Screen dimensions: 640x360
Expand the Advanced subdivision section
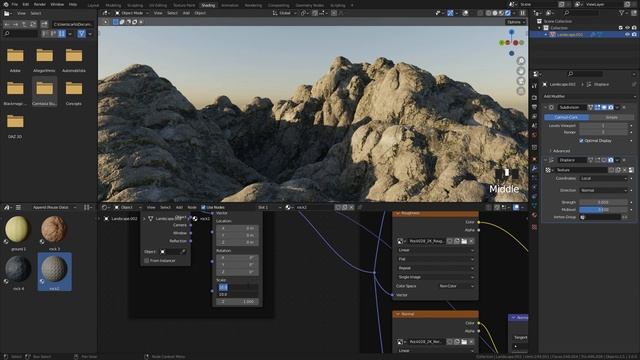560,151
